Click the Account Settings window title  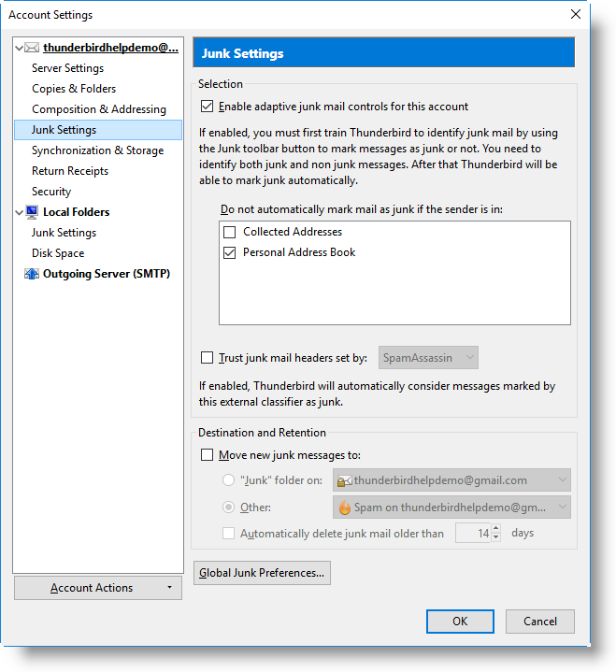(50, 15)
